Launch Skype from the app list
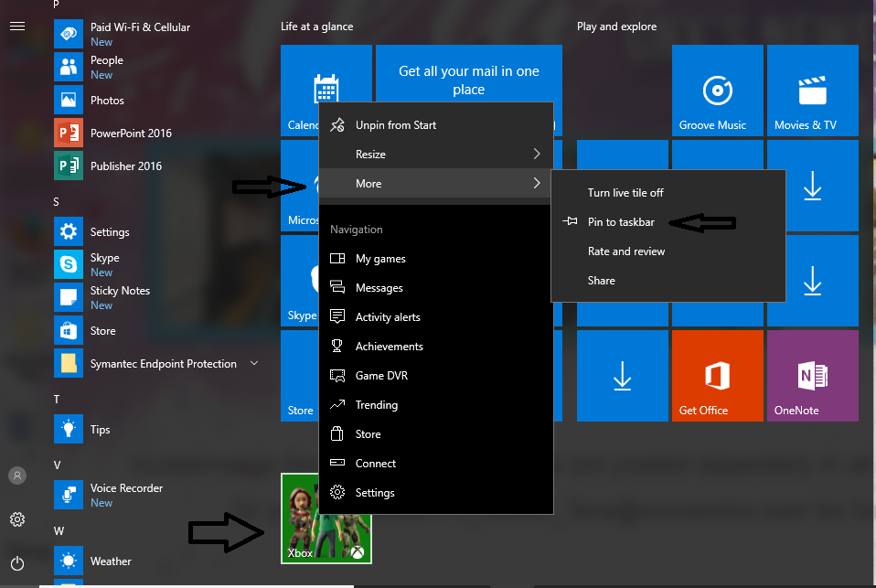The width and height of the screenshot is (876, 588). point(69,264)
